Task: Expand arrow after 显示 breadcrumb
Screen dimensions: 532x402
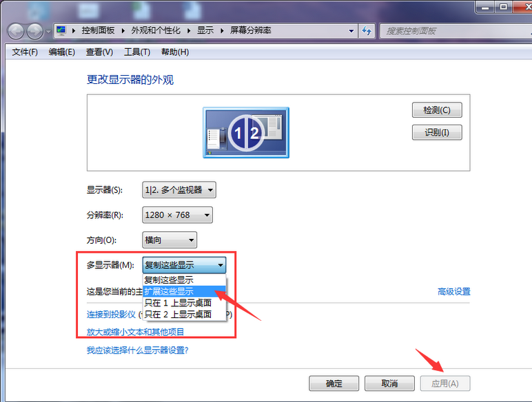Action: pos(222,31)
